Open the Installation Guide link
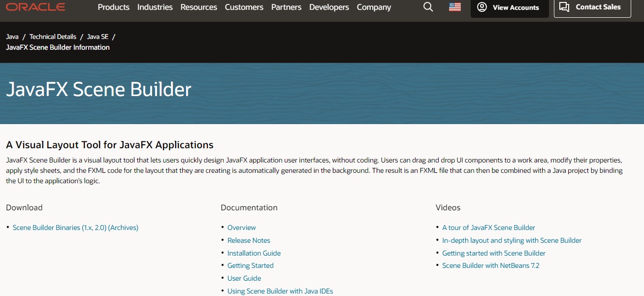This screenshot has height=296, width=644. coord(254,253)
